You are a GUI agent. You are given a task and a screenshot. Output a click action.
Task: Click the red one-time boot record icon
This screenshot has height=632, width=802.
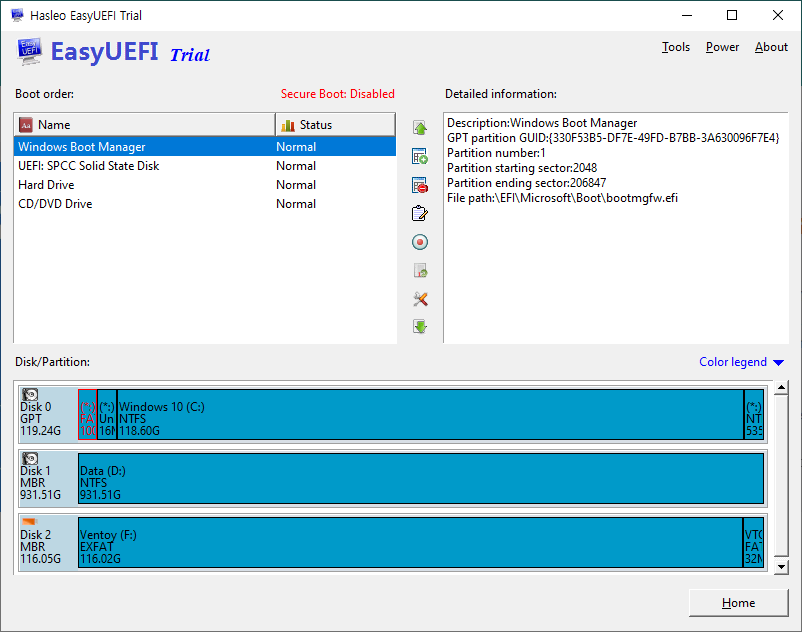pyautogui.click(x=420, y=242)
